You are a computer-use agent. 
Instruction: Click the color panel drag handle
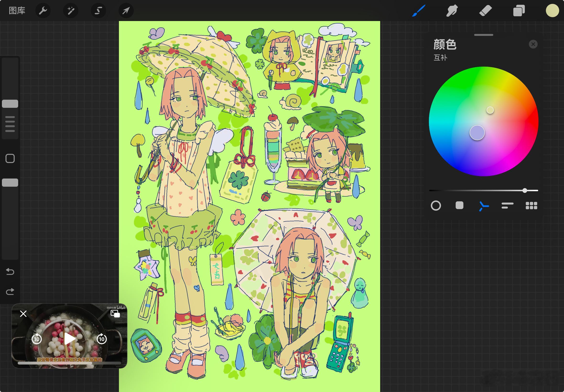pos(484,35)
